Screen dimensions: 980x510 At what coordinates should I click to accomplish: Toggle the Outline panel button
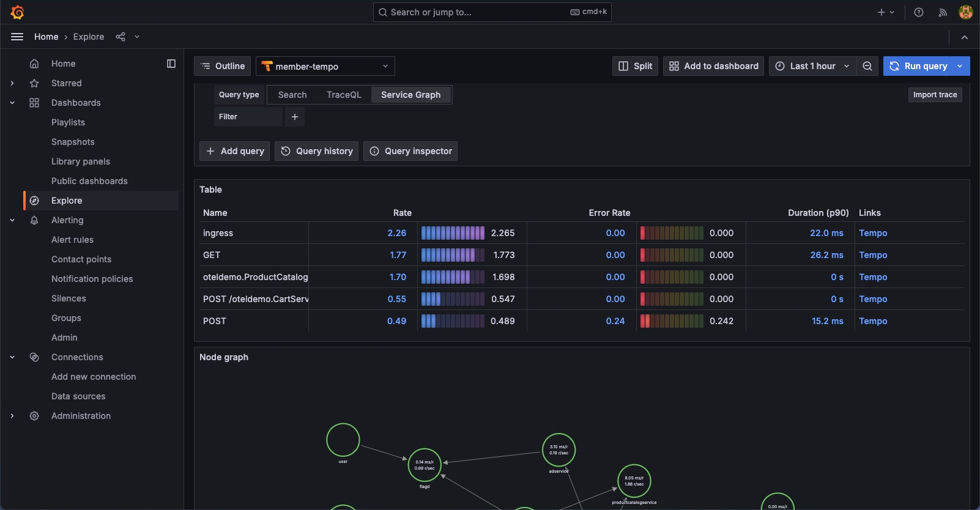[222, 66]
